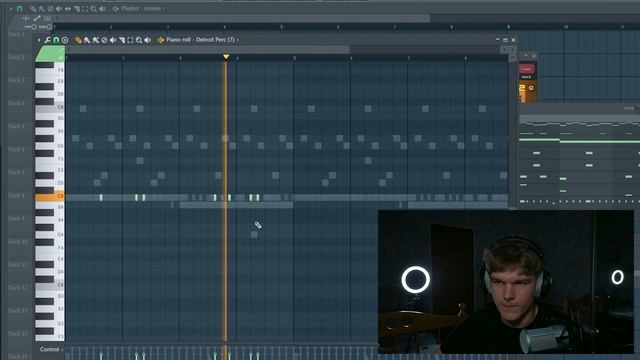Click the highlighted C5 piano key
Image resolution: width=640 pixels, height=360 pixels.
tap(50, 197)
